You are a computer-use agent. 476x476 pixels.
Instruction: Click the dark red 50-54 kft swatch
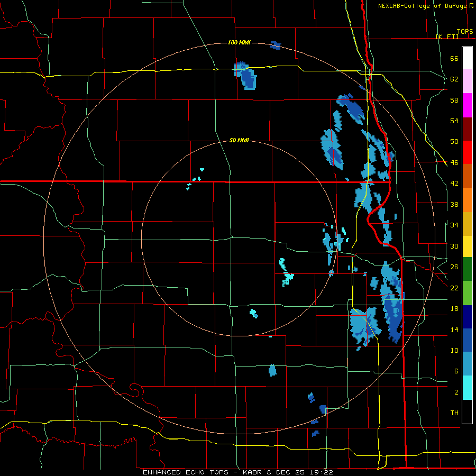point(467,129)
